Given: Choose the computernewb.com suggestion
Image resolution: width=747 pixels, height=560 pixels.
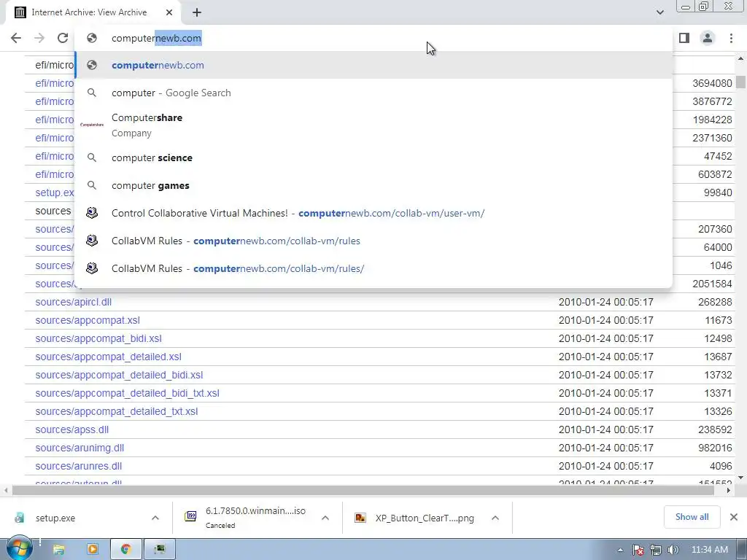Looking at the screenshot, I should click(374, 65).
